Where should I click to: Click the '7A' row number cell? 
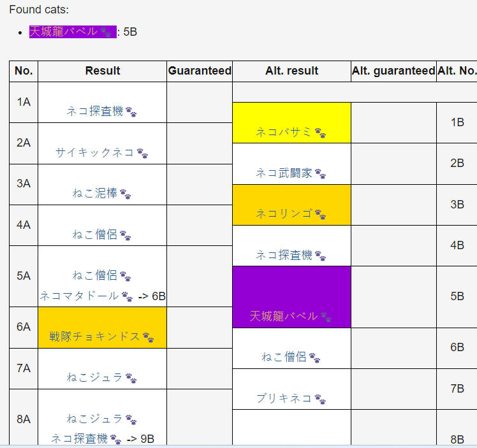pos(24,369)
